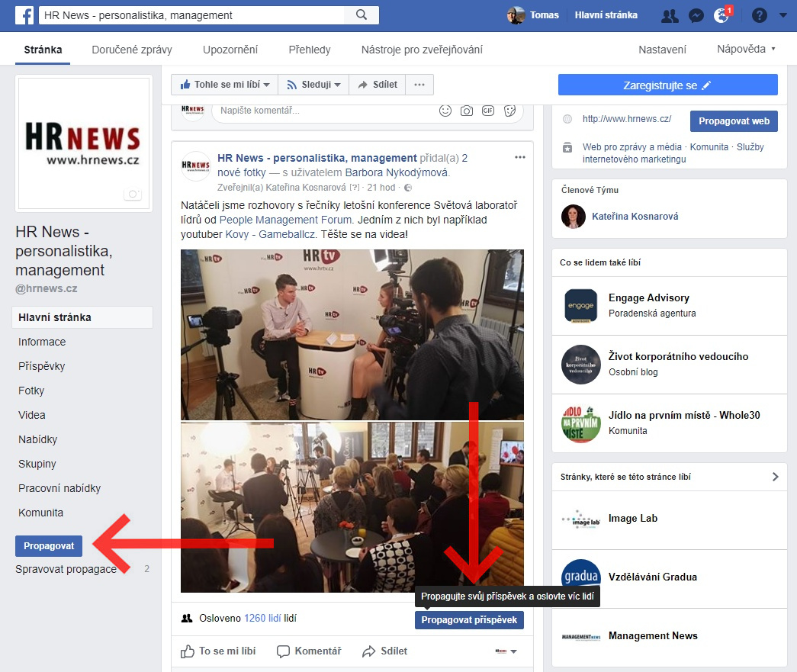Share the post with Sdílet

pyautogui.click(x=385, y=651)
